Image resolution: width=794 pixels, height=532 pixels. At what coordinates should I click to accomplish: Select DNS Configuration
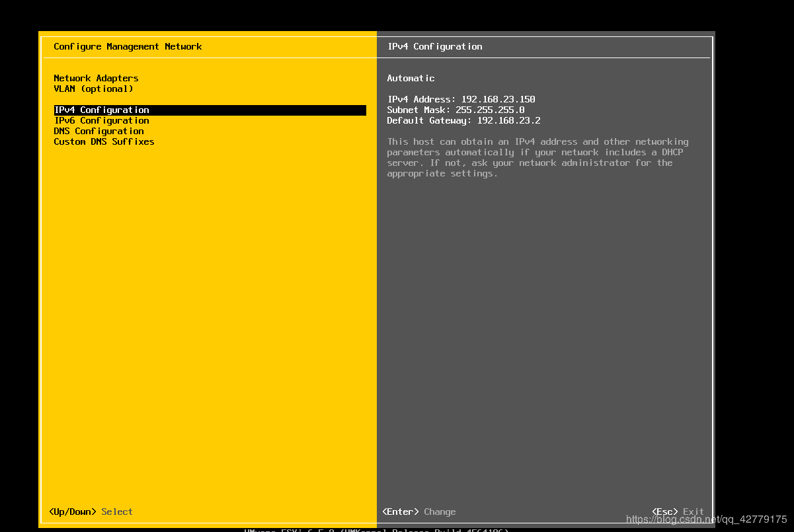99,131
